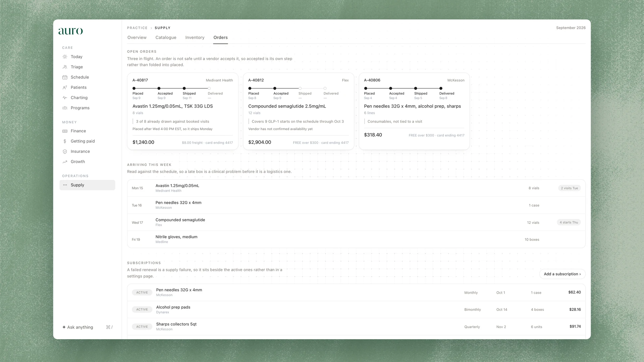The width and height of the screenshot is (644, 362).
Task: Click the Finance card icon
Action: pos(65,131)
